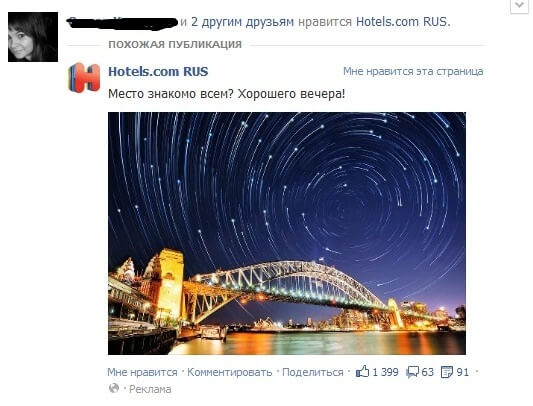The width and height of the screenshot is (533, 406).
Task: Open Hotels.com RUS link in header sentence
Action: 403,22
